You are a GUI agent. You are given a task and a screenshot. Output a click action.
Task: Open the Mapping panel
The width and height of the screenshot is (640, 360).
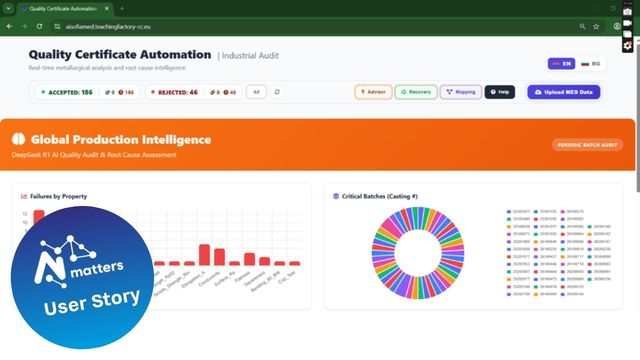(x=461, y=92)
